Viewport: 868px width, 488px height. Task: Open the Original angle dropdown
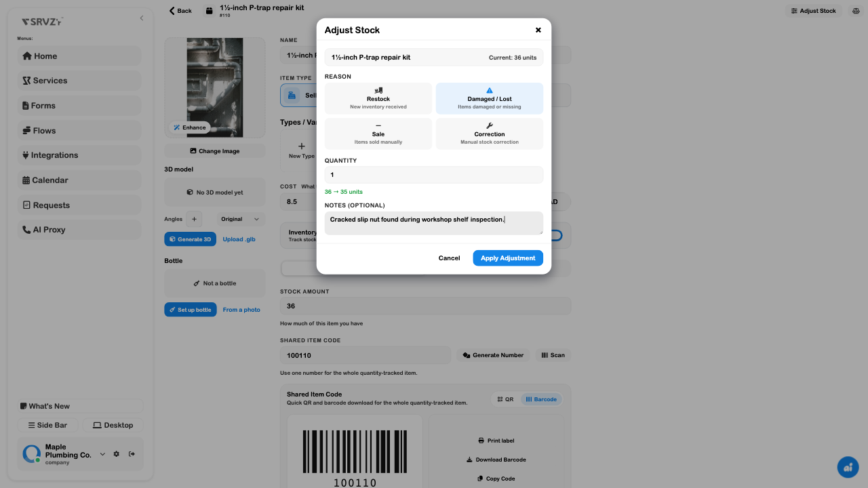[241, 219]
